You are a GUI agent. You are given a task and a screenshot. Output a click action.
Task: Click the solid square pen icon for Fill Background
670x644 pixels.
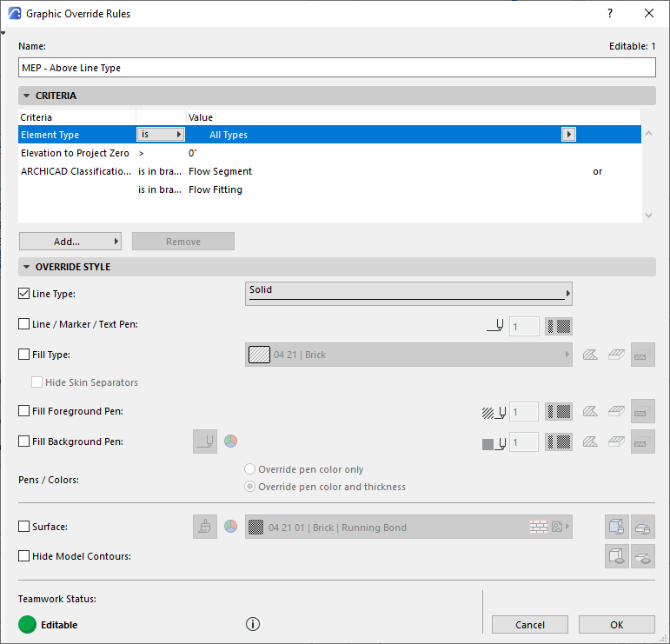(x=494, y=443)
